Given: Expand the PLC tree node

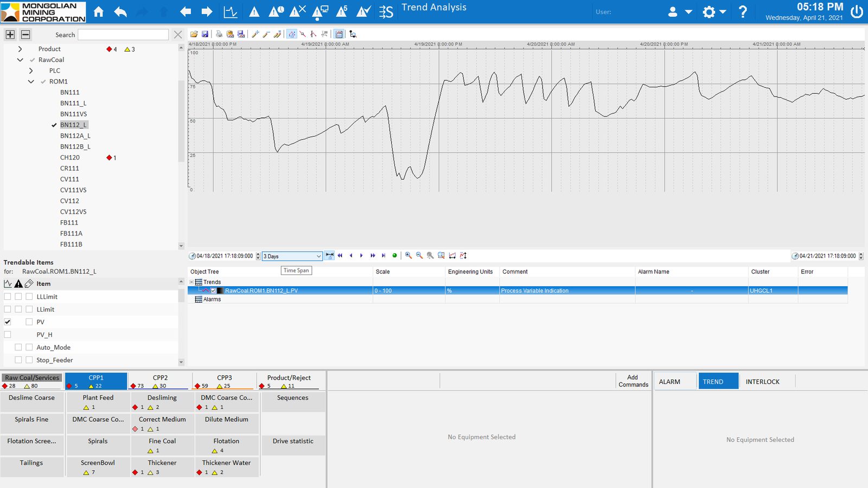Looking at the screenshot, I should pos(31,70).
